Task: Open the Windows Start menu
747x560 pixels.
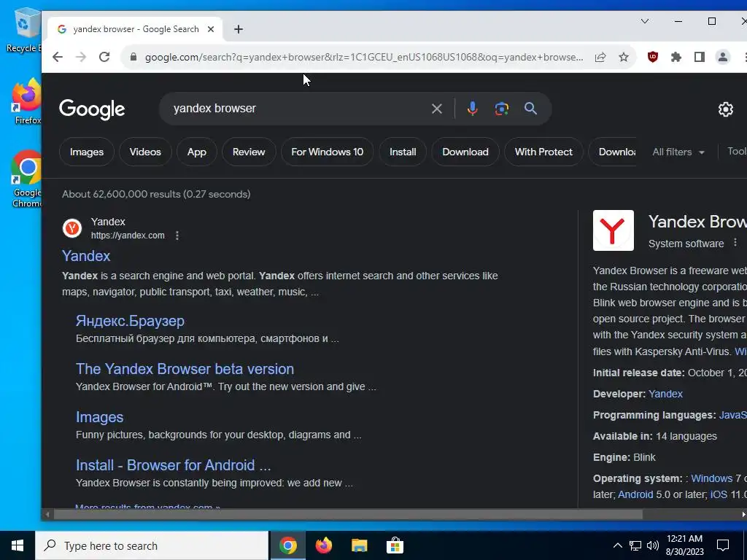Action: pos(18,545)
